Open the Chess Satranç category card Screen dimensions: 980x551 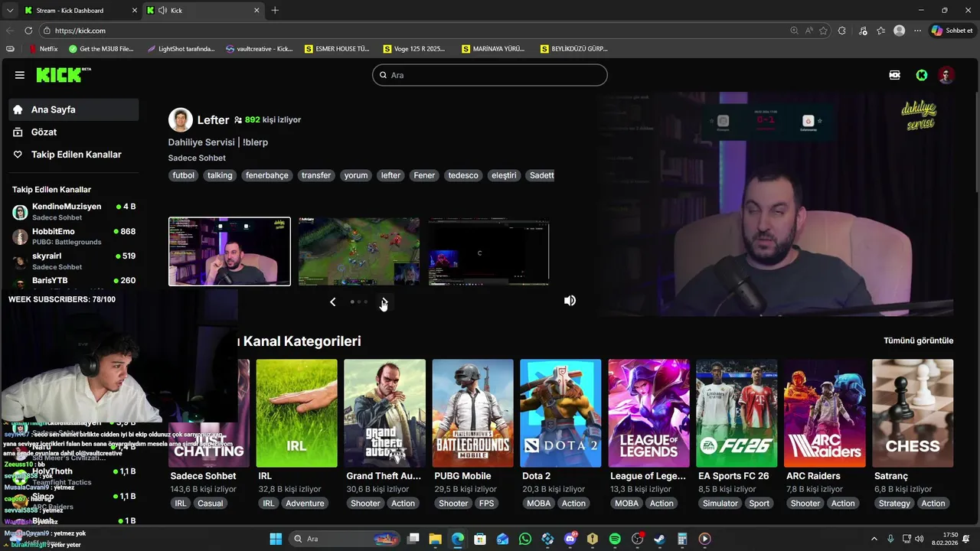913,413
